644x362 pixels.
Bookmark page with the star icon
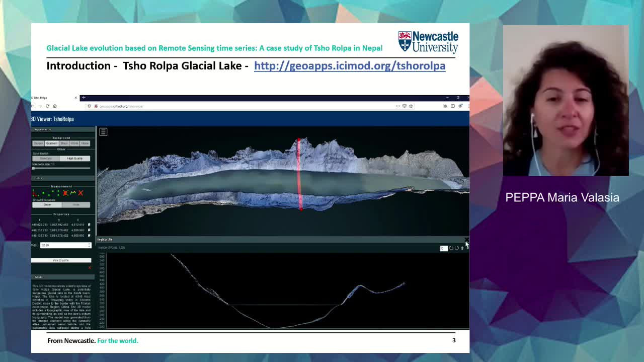(x=411, y=106)
